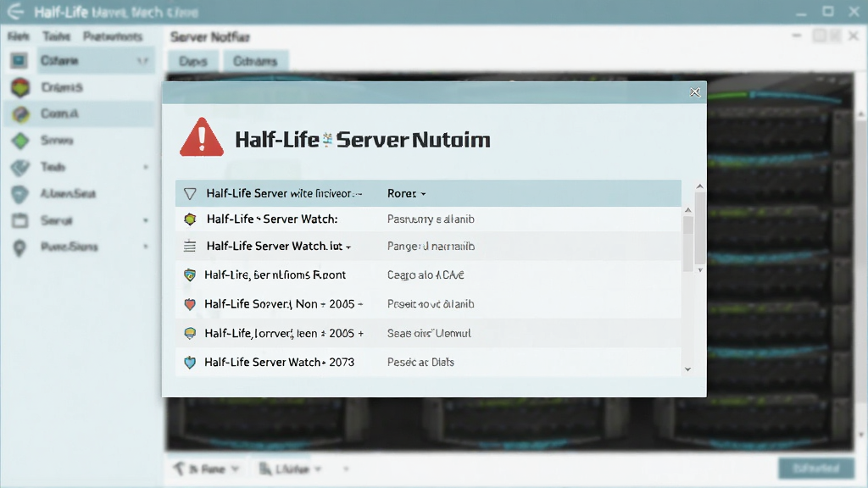Switch to the second tab under Server Notifier
The height and width of the screenshot is (488, 868).
(x=255, y=61)
